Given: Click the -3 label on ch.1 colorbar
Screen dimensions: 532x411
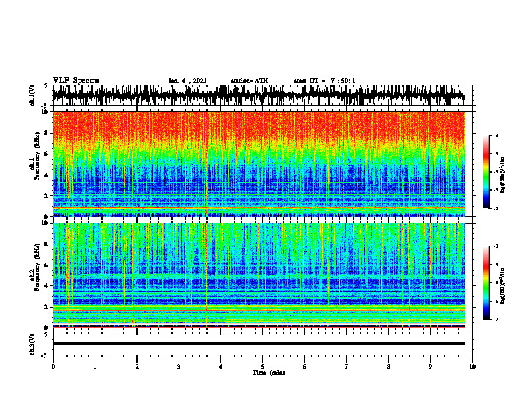Looking at the screenshot, I should click(x=496, y=136).
